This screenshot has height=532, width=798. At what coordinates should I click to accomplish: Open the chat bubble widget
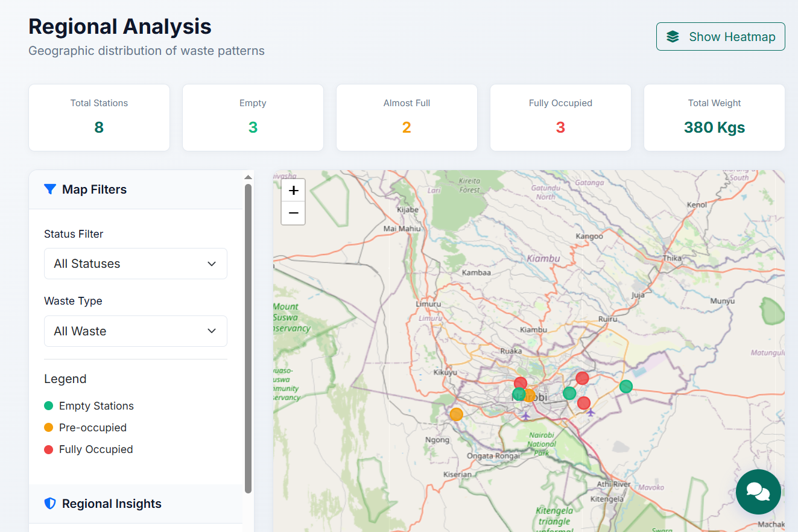click(x=758, y=492)
